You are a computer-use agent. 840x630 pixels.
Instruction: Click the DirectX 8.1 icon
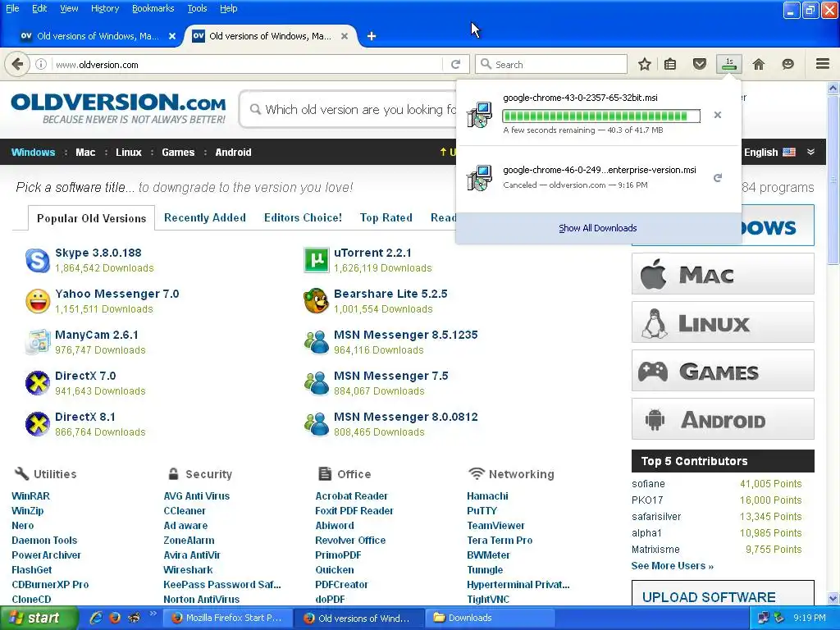click(x=38, y=424)
